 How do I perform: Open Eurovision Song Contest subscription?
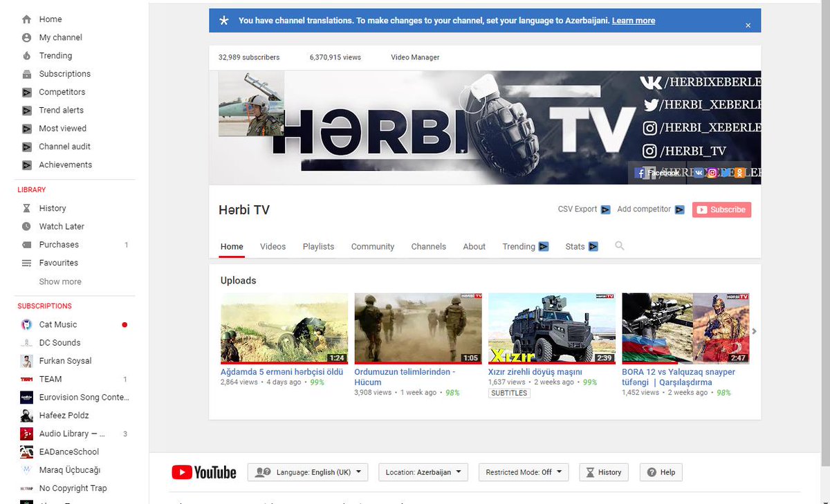coord(84,398)
